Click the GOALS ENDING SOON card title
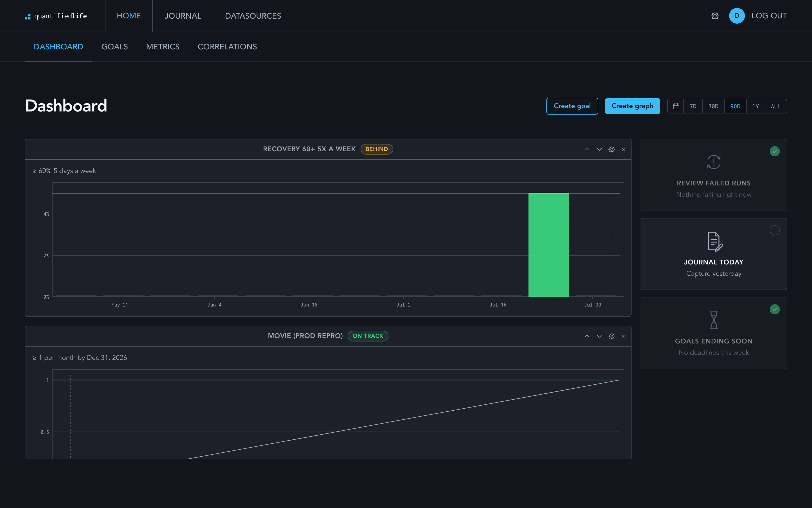This screenshot has width=812, height=508. pos(714,341)
